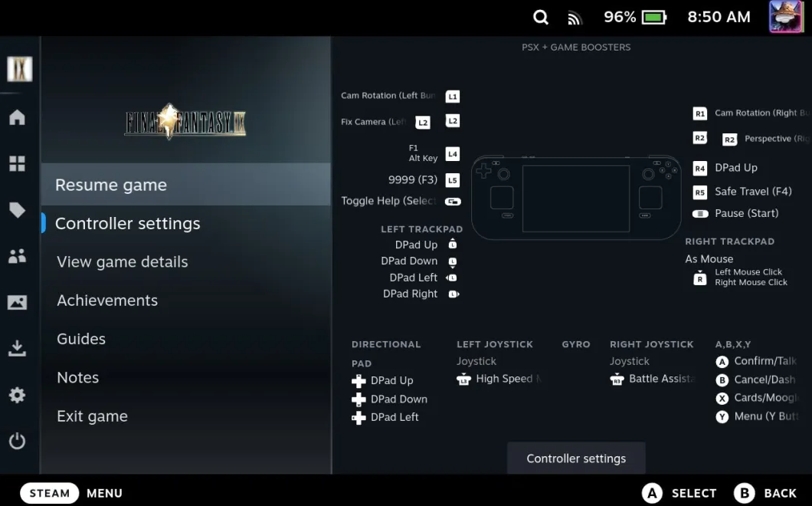The width and height of the screenshot is (812, 506).
Task: Click DPad Right under Left Trackpad
Action: [x=410, y=294]
